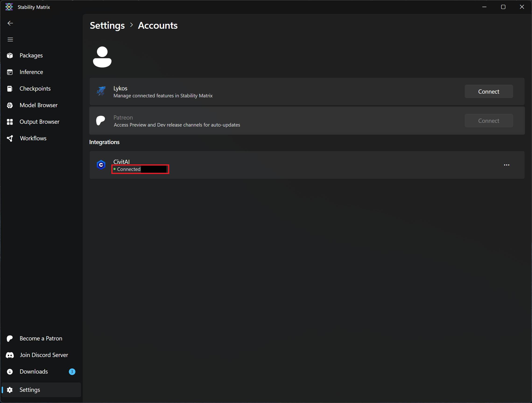Go to the Inference page

[31, 72]
